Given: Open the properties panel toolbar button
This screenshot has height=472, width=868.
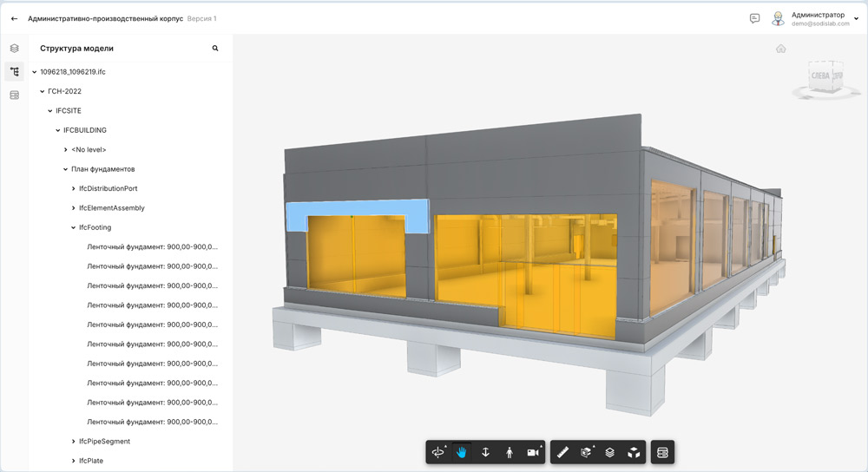Looking at the screenshot, I should point(662,452).
